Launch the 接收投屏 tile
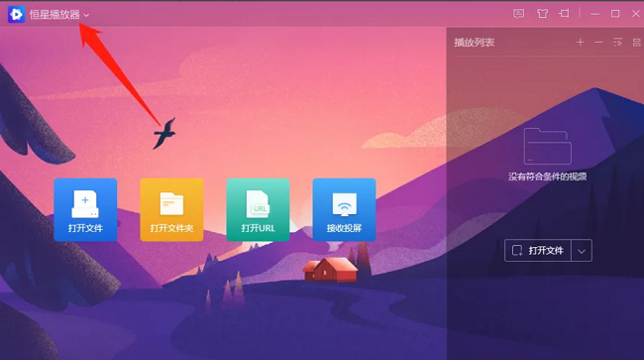The width and height of the screenshot is (644, 360). (x=344, y=209)
